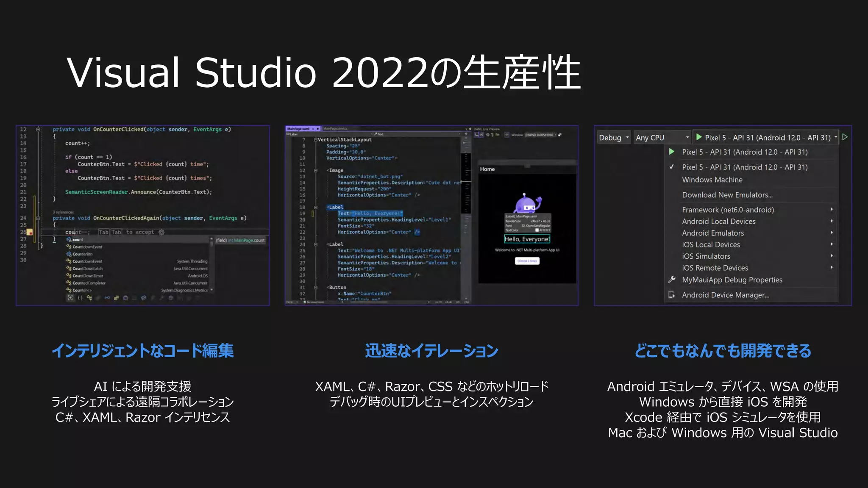Expand the iOS Local Devices submenu
868x488 pixels.
click(x=751, y=244)
